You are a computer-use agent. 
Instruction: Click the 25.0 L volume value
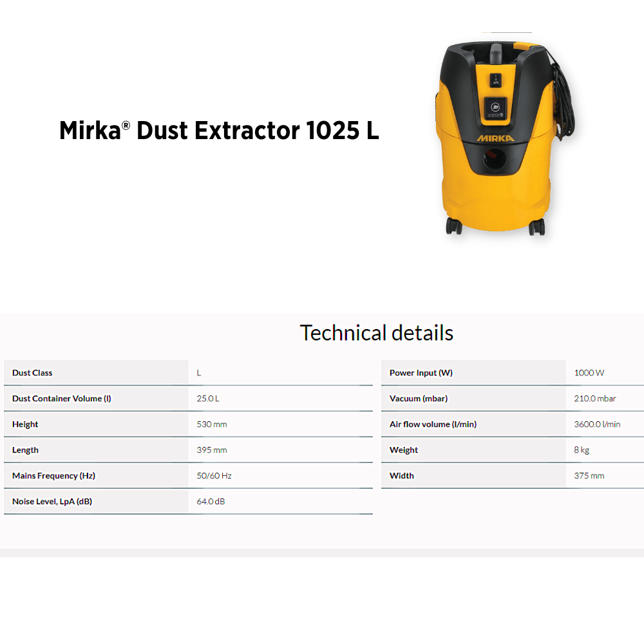(208, 399)
